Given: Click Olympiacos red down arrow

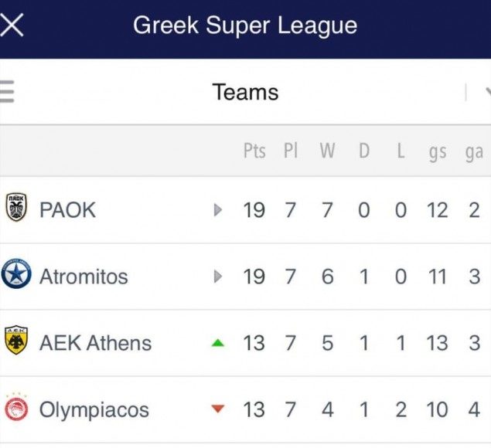Looking at the screenshot, I should [218, 409].
